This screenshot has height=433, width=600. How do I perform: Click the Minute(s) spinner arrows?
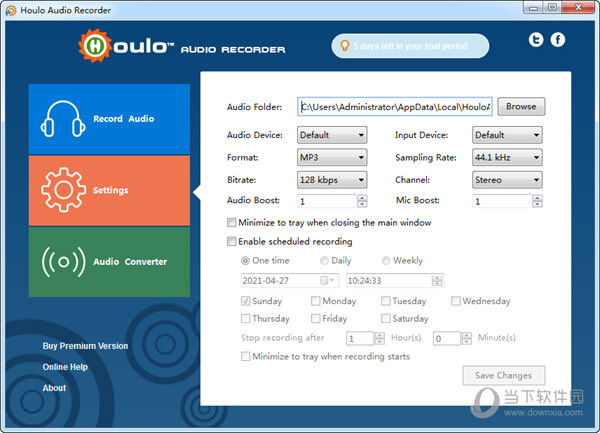click(x=466, y=338)
